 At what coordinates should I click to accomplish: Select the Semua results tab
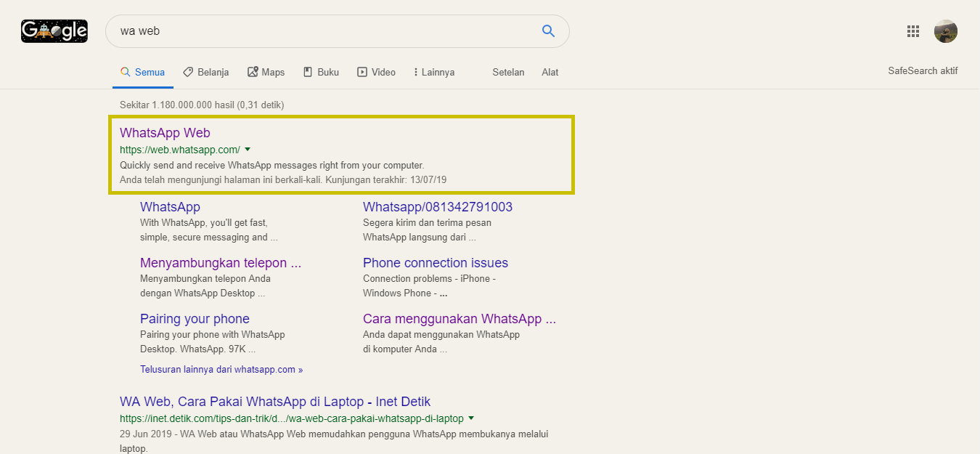point(143,72)
